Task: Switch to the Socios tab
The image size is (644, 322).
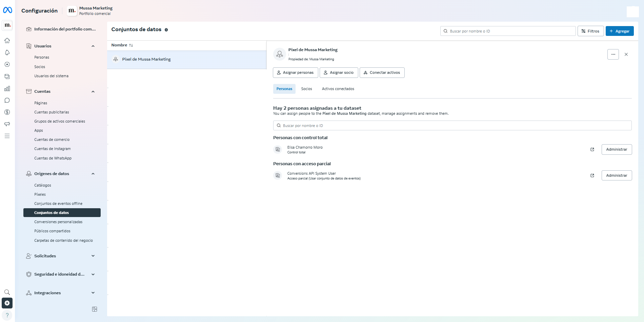Action: (306, 89)
